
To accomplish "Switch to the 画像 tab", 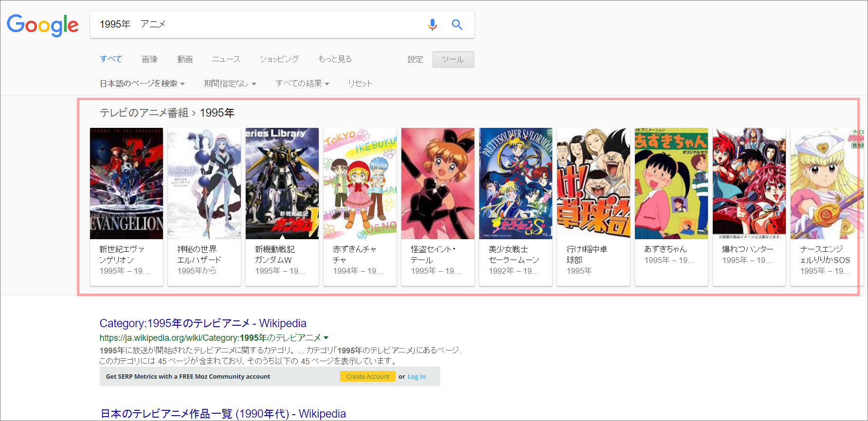I will pyautogui.click(x=150, y=59).
